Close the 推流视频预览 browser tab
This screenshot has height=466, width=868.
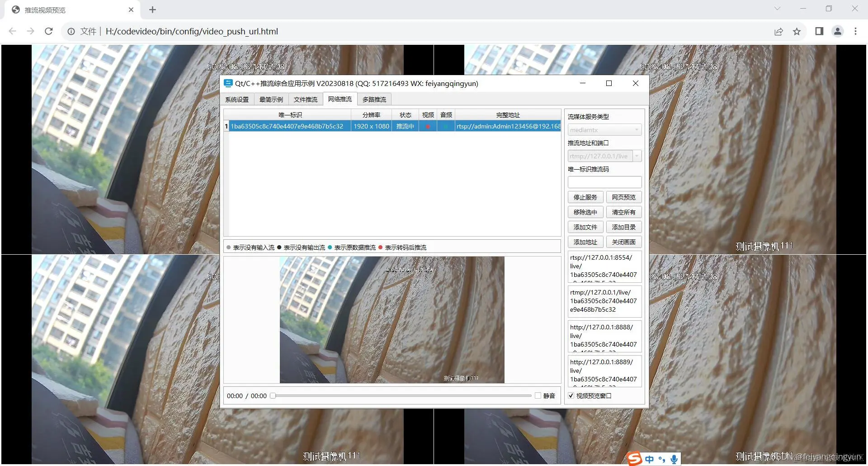tap(131, 10)
